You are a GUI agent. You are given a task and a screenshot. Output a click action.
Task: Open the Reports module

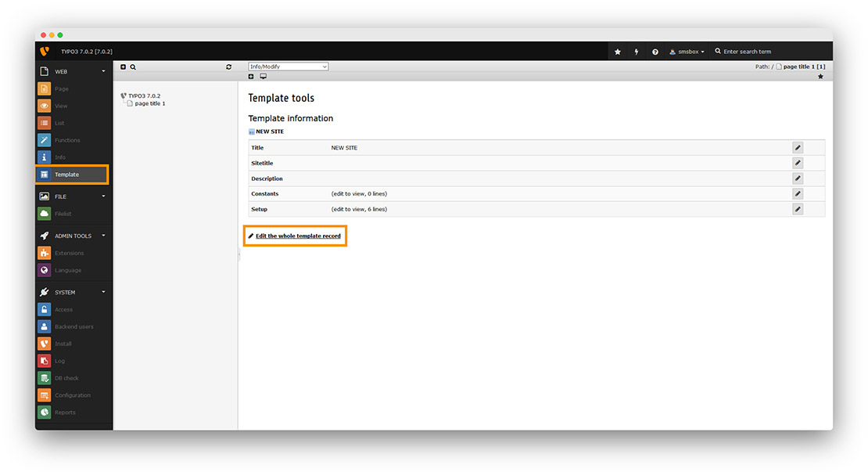pos(72,412)
